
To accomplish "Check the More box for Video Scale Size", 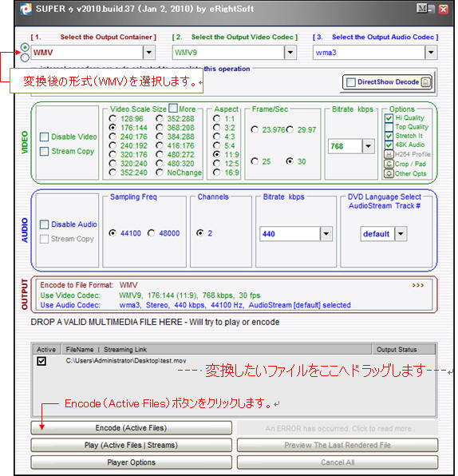I will click(x=173, y=108).
